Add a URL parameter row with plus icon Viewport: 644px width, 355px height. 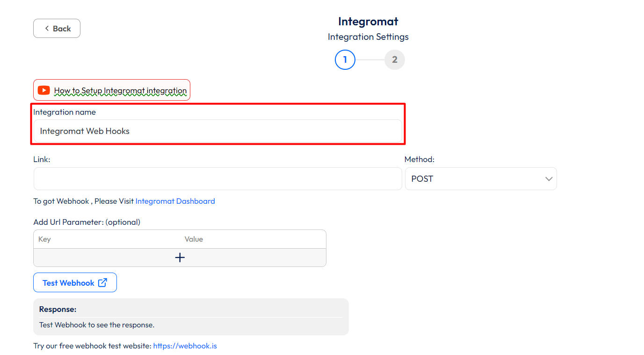pos(180,258)
